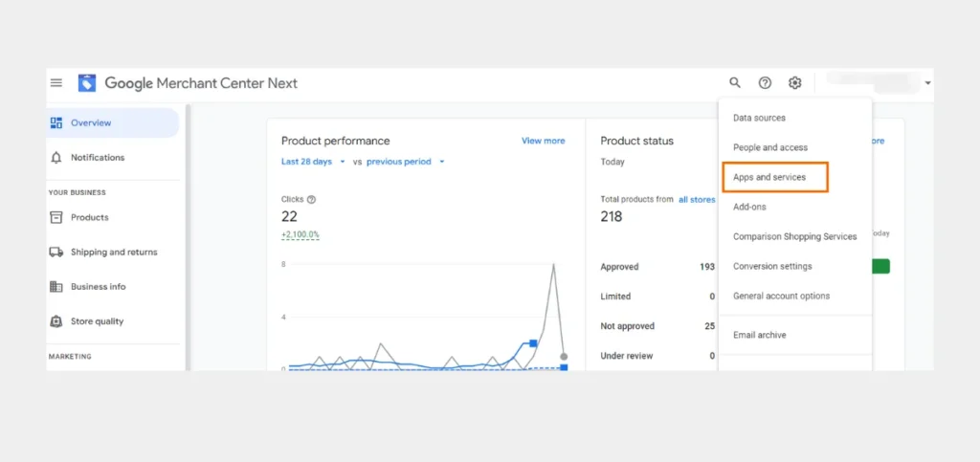Click the Overview dashboard icon in sidebar

[56, 122]
